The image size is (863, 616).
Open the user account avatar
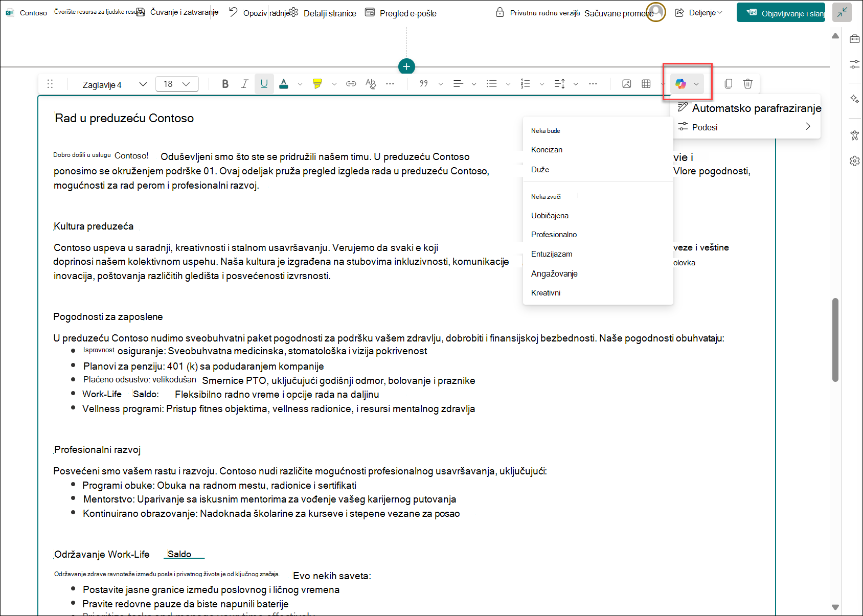tap(656, 12)
